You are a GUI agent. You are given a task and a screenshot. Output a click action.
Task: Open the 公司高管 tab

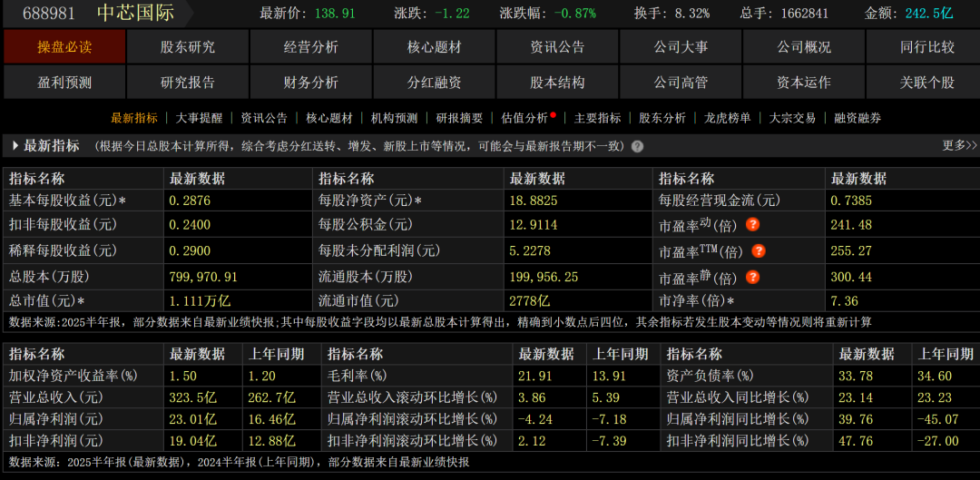(x=681, y=82)
